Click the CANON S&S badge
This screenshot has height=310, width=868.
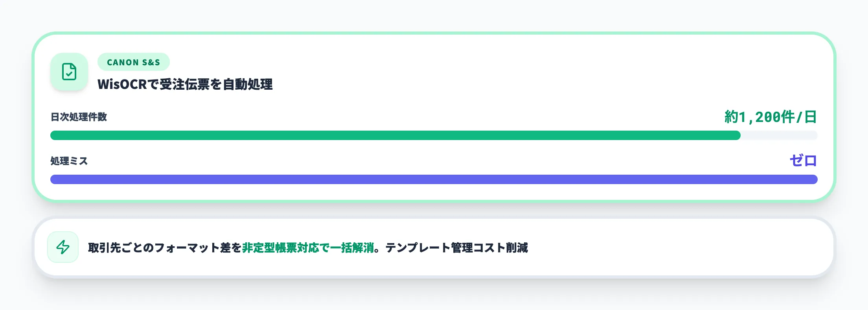(x=133, y=62)
